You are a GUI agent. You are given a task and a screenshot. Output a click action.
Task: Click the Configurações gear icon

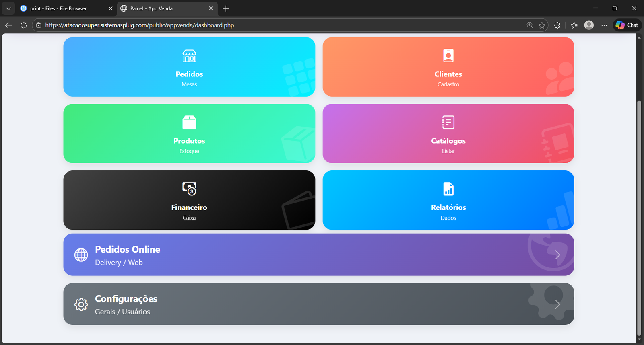point(81,304)
